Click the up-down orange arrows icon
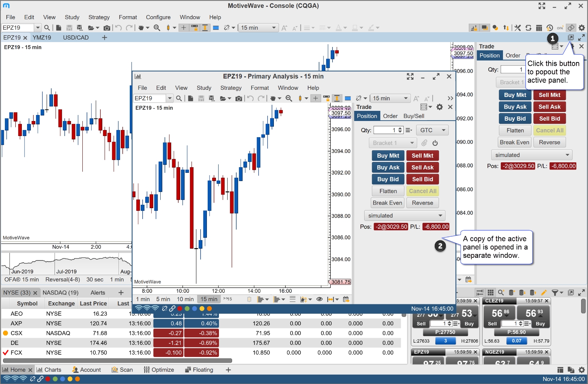Image resolution: width=588 pixels, height=384 pixels. (x=506, y=28)
